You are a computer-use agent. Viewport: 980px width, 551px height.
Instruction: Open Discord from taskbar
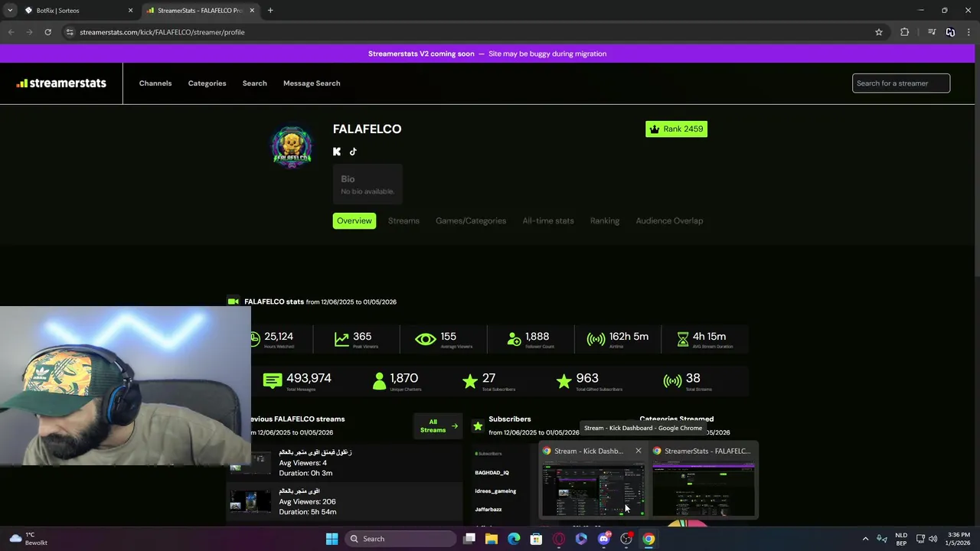pos(603,539)
